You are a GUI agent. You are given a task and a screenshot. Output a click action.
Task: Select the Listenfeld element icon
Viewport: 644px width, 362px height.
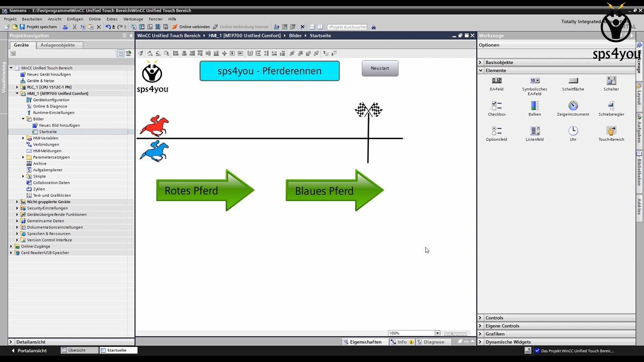[x=534, y=131]
